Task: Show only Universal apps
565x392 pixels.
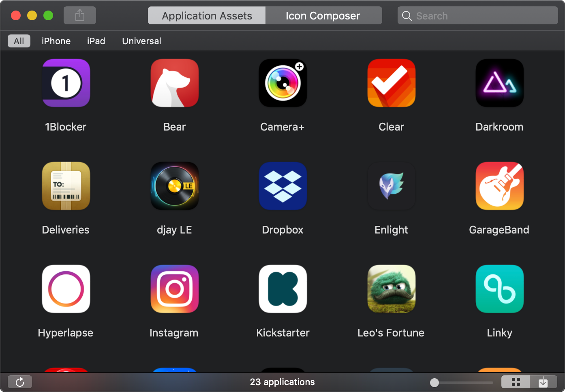Action: (x=141, y=41)
